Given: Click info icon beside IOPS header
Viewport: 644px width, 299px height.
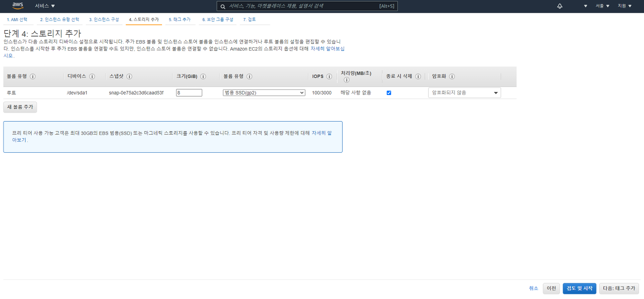Looking at the screenshot, I should point(329,76).
